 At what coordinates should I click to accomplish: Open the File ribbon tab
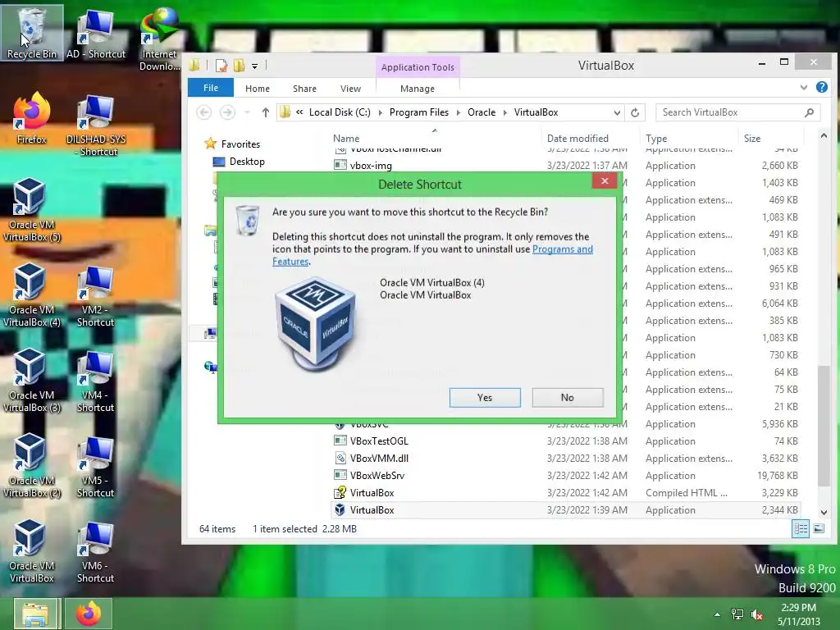pyautogui.click(x=211, y=88)
